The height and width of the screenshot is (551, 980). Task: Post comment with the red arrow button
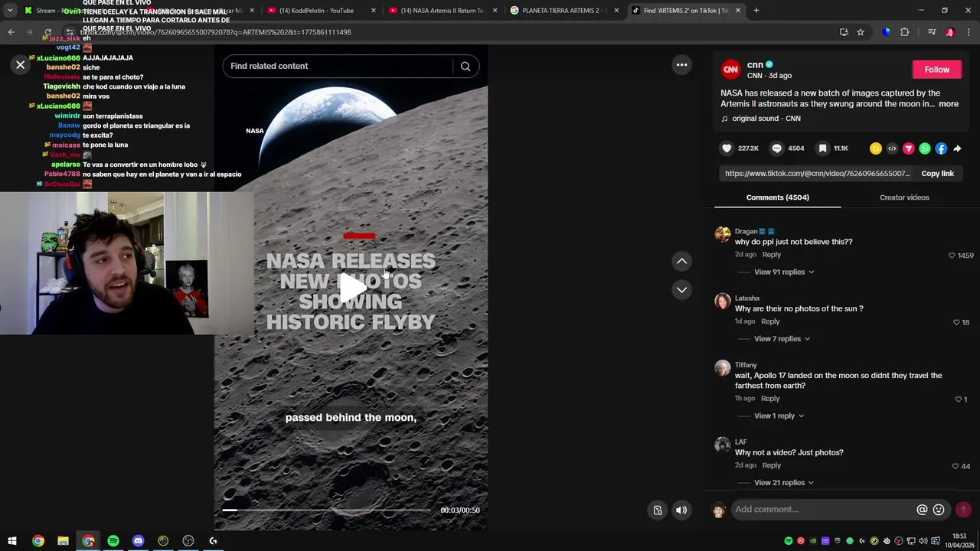[963, 510]
